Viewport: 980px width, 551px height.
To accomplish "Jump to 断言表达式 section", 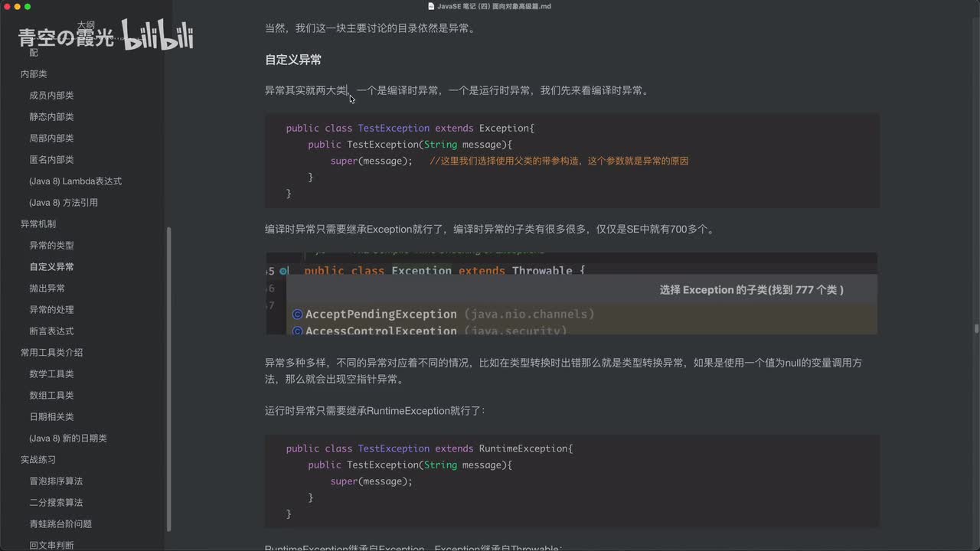I will pyautogui.click(x=51, y=331).
